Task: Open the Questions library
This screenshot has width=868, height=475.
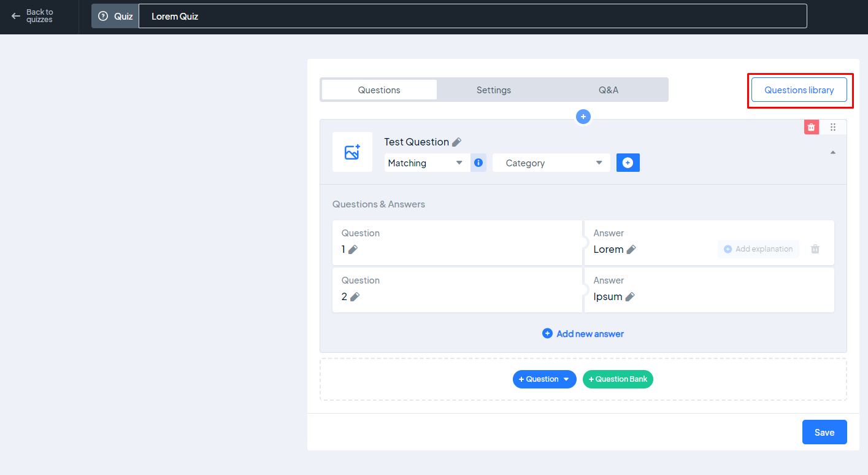Action: [799, 90]
